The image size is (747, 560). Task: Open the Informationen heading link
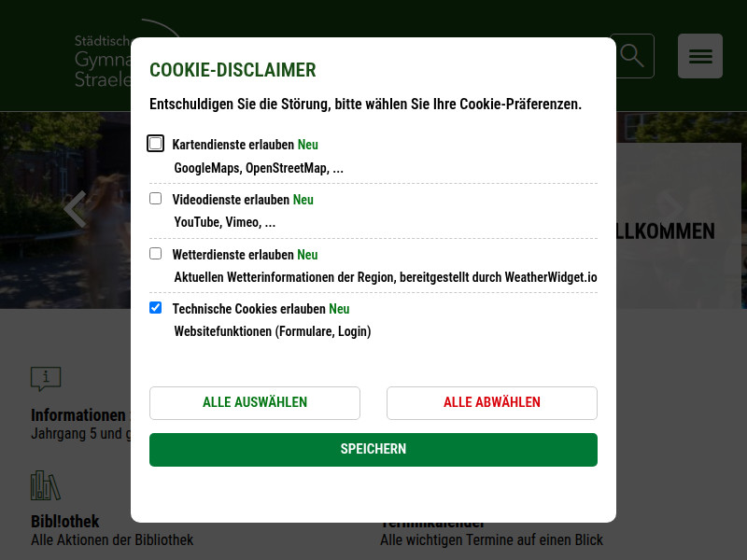tap(79, 415)
